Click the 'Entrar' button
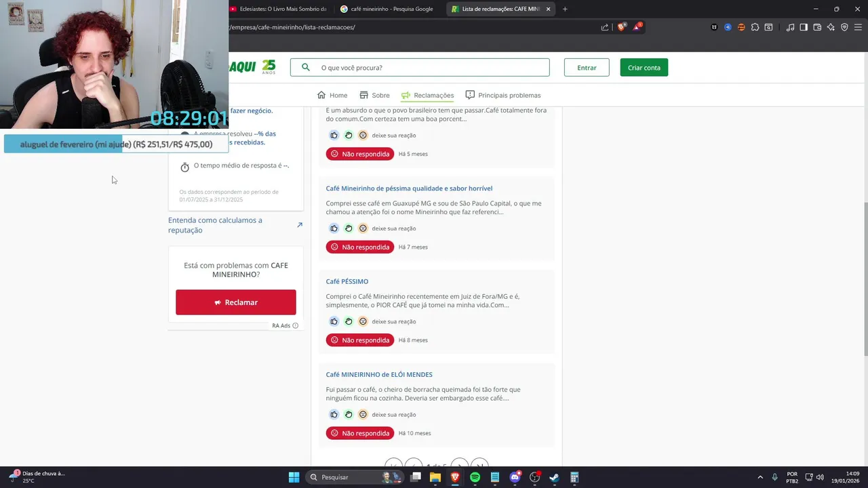This screenshot has width=868, height=488. 587,67
